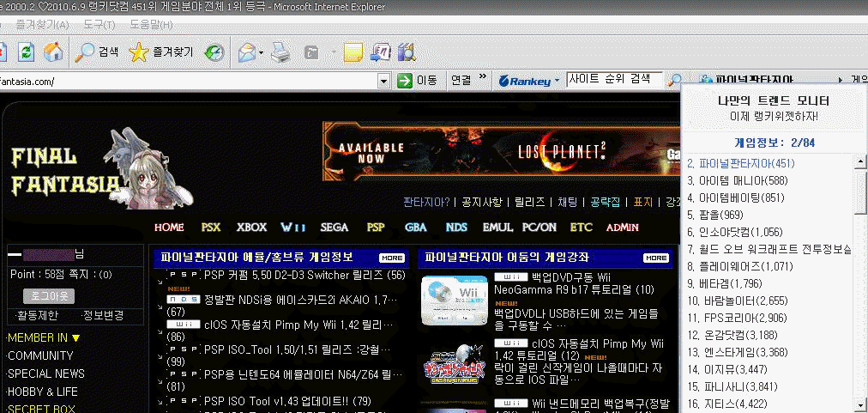Open the 표지 link

point(643,202)
